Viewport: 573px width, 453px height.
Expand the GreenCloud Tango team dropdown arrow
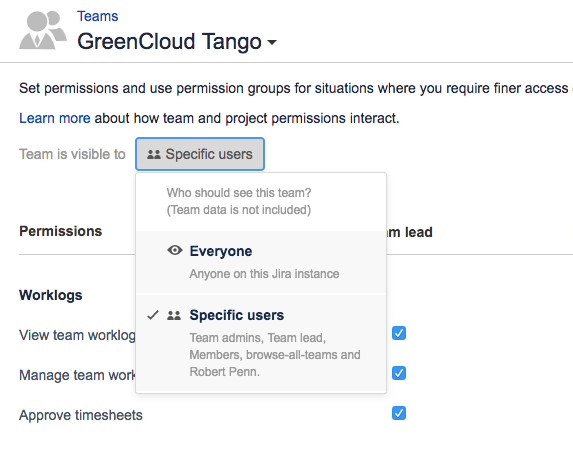point(272,42)
